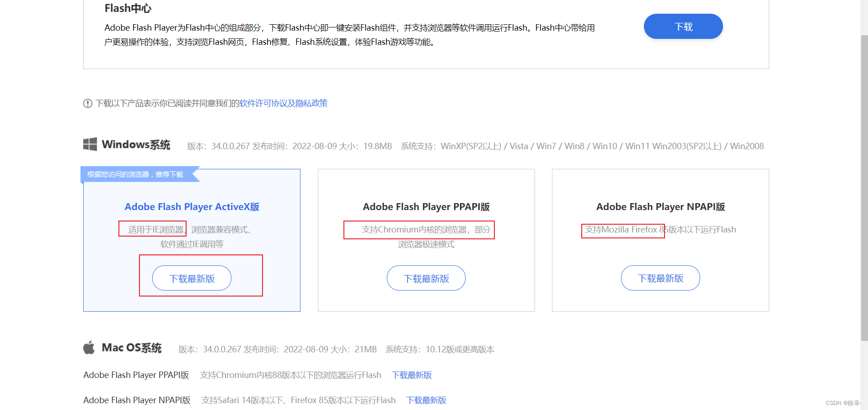Download latest Windows PPAPI版 via its card button
868x410 pixels.
point(426,278)
